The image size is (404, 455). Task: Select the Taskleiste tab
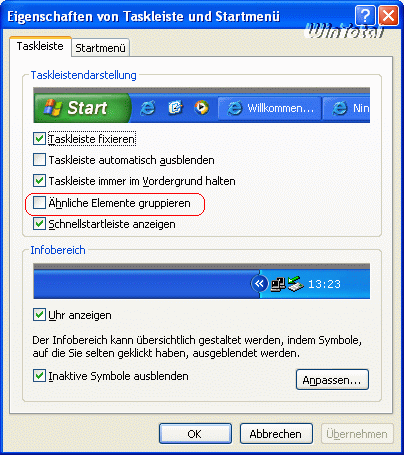pos(40,46)
